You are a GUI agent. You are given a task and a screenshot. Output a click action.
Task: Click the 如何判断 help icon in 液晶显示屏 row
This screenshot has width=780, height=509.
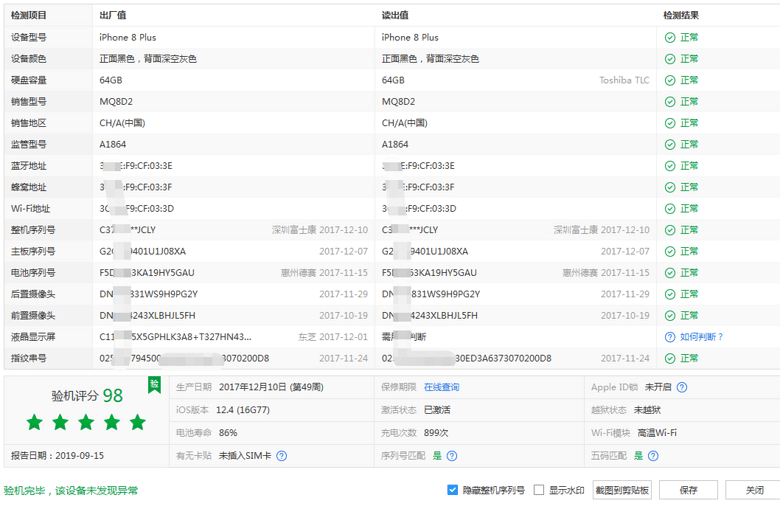pyautogui.click(x=670, y=337)
